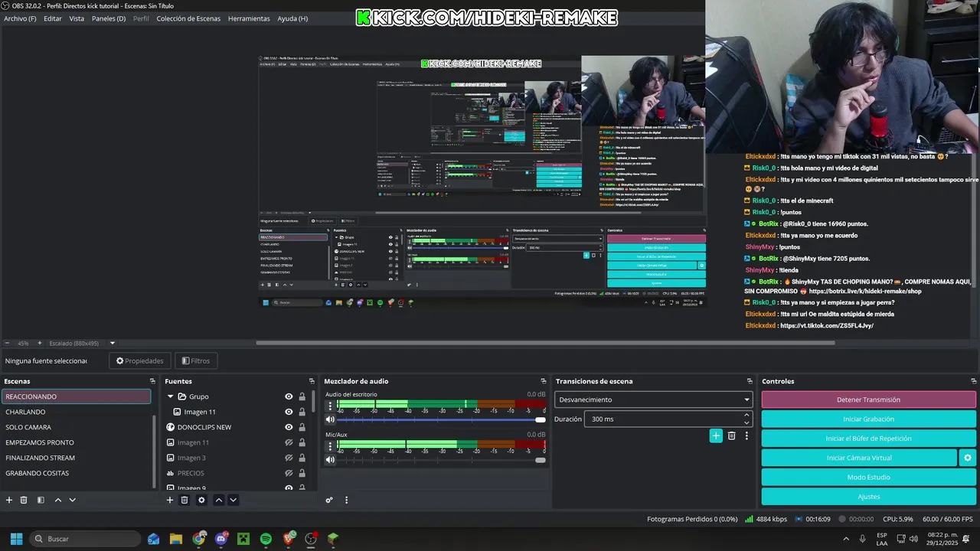Click Iniciar Grabación button
Viewport: 980px width, 551px height.
[x=868, y=419]
